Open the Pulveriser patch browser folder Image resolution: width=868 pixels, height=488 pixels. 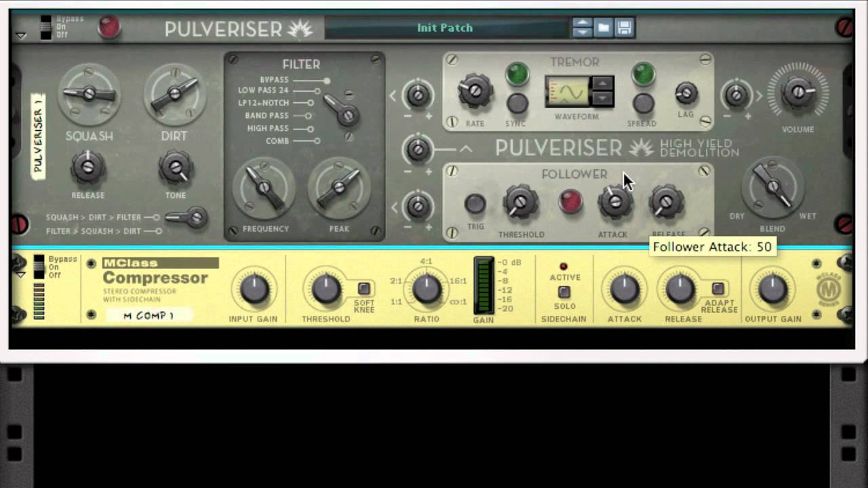click(604, 27)
